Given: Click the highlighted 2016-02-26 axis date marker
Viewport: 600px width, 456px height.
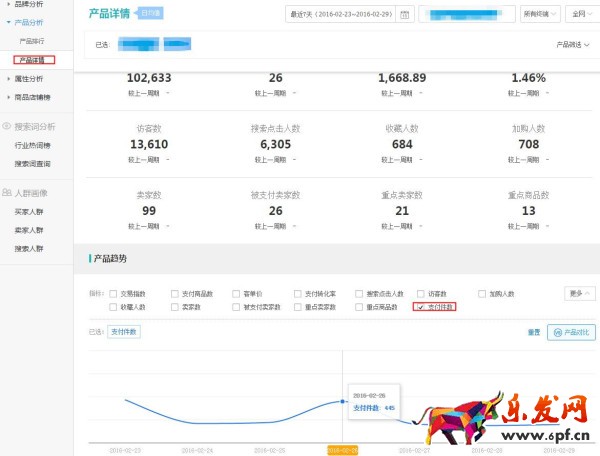Looking at the screenshot, I should tap(343, 450).
